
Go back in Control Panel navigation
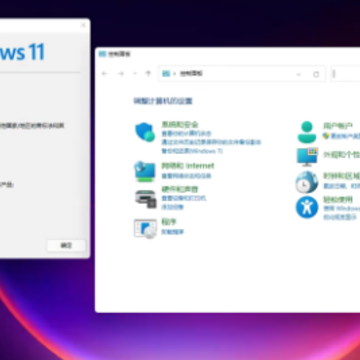click(x=105, y=74)
